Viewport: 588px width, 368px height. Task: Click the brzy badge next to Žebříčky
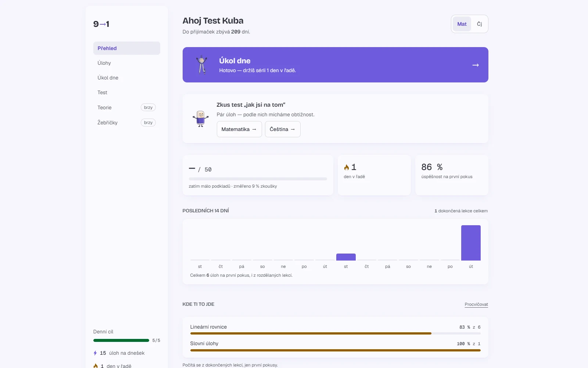click(x=148, y=123)
